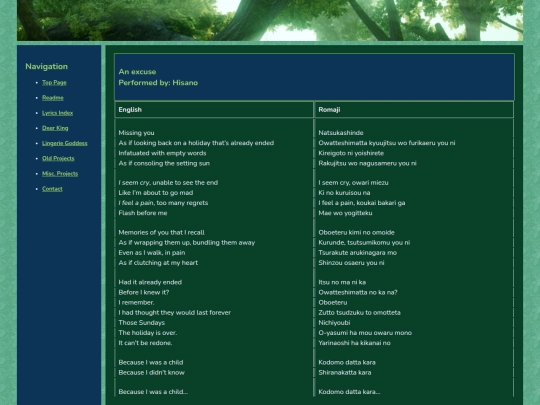Click 'Before I knew it?' line
Image resolution: width=540 pixels, height=405 pixels.
[144, 292]
